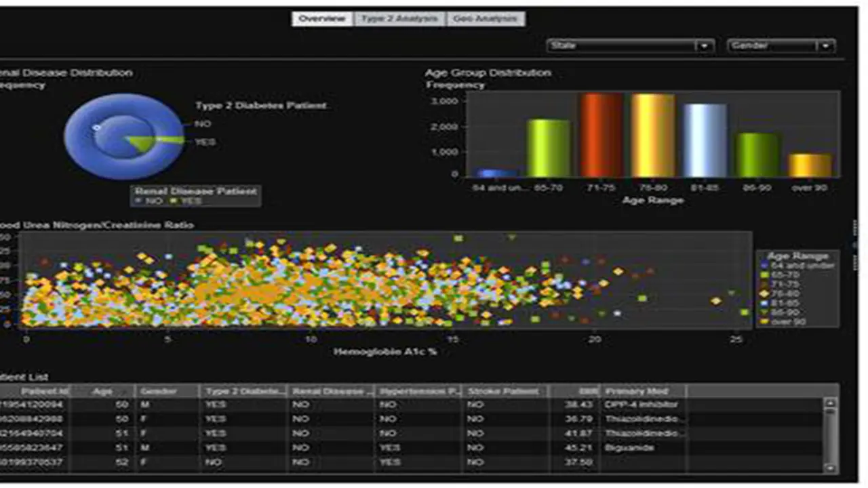Screen dimensions: 868x488
Task: Switch to the Overview tab
Action: click(x=323, y=19)
